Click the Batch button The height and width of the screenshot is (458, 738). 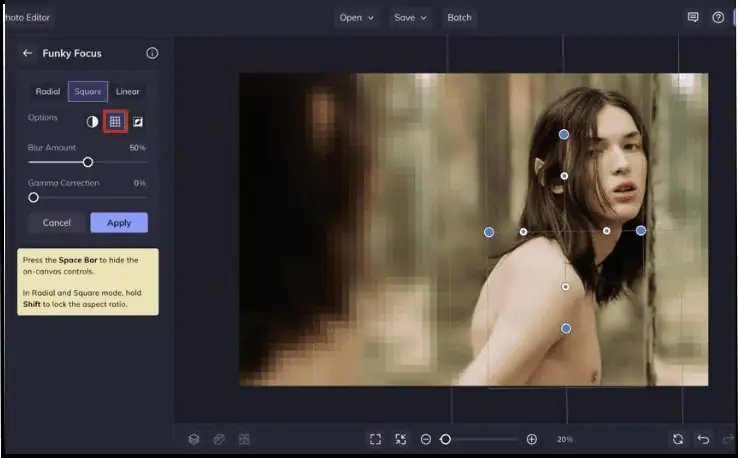click(x=459, y=17)
